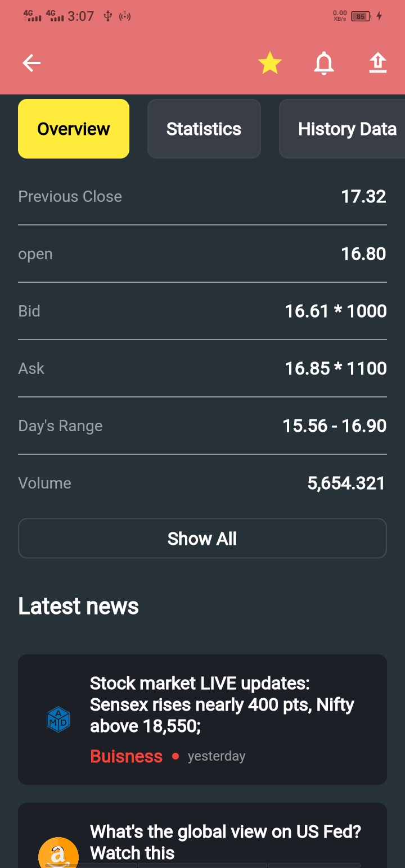
Task: Tap the Volume value 5,654.321
Action: point(346,483)
